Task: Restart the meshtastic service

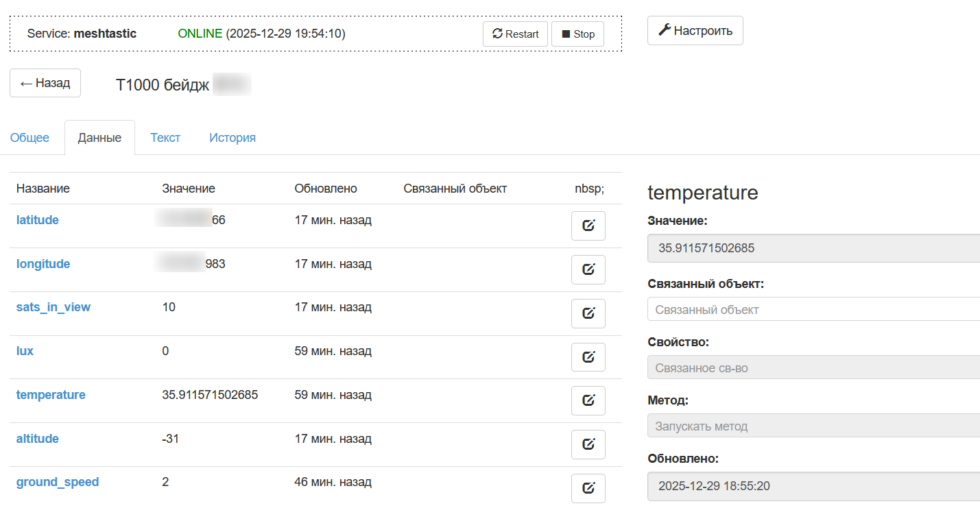Action: tap(515, 34)
